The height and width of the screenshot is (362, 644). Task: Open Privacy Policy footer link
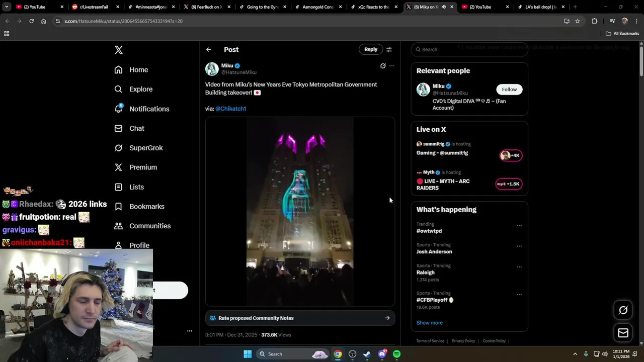coord(463,341)
